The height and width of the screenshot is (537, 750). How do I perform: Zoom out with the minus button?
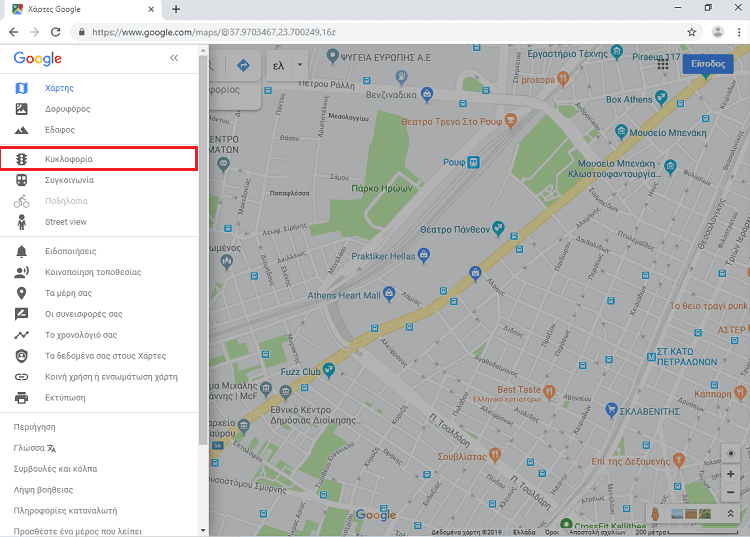click(x=730, y=492)
